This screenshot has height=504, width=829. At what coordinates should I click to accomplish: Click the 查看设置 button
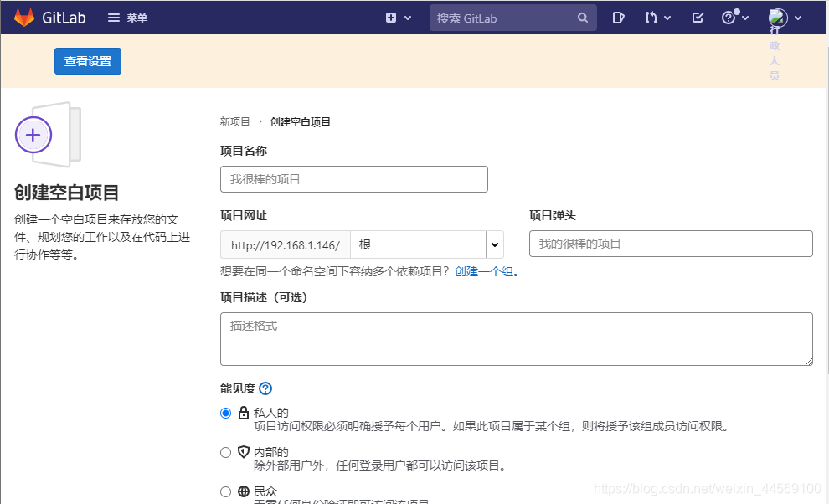point(88,61)
